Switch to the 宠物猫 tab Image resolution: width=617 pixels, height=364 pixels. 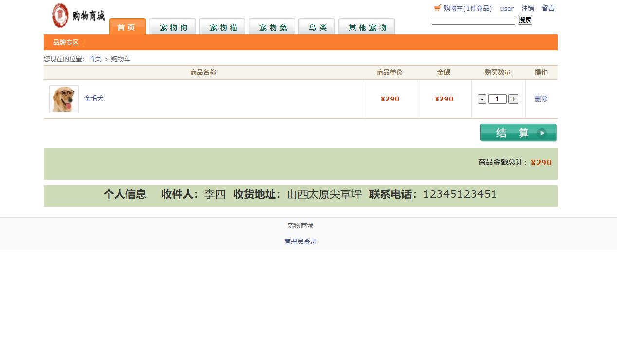point(222,27)
